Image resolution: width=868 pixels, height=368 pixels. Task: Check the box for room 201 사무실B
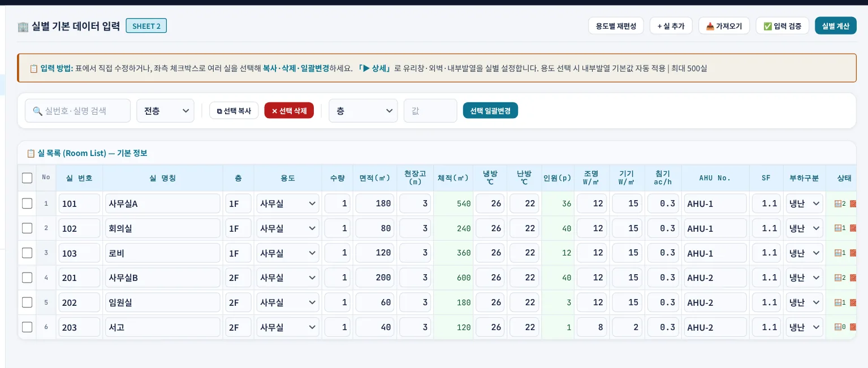click(27, 278)
